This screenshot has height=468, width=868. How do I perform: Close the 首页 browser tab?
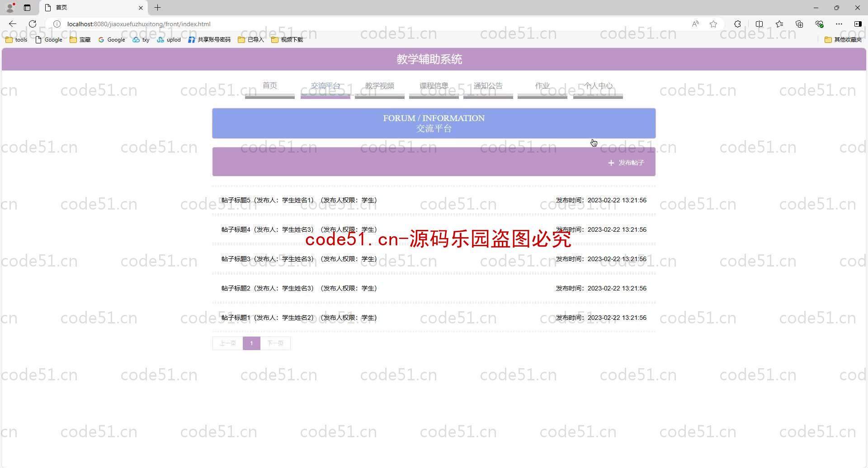tap(141, 8)
